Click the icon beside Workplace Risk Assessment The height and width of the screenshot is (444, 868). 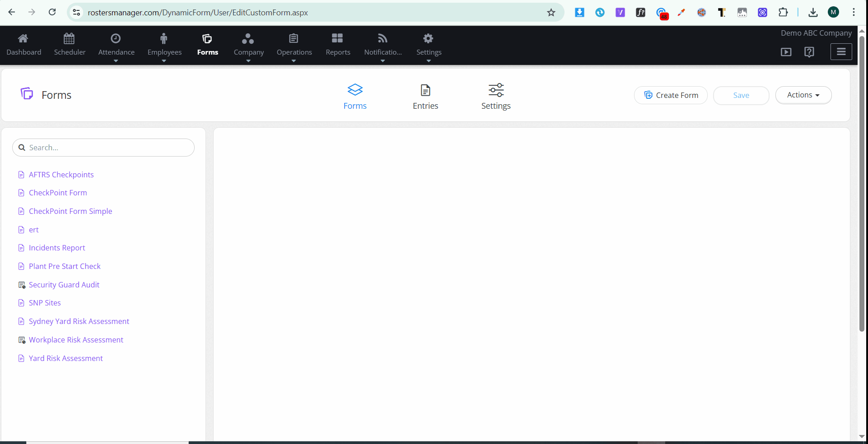[x=22, y=340]
